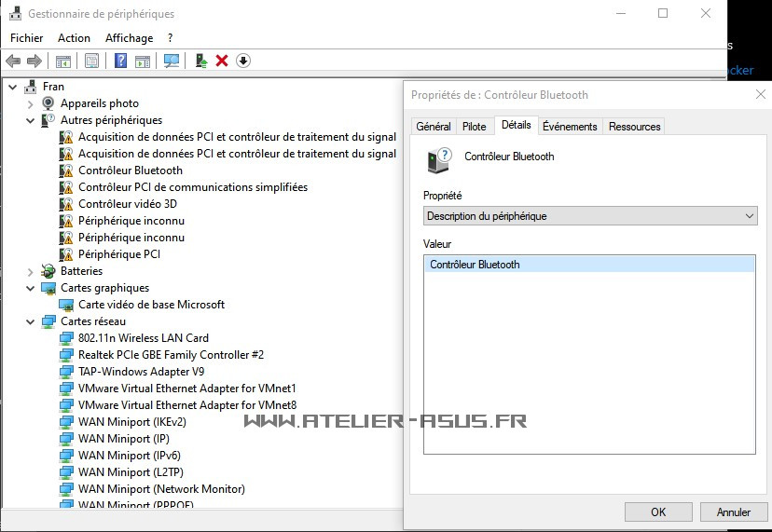Click the down-arrow disable device icon
Screen dimensions: 772x532
coord(243,61)
